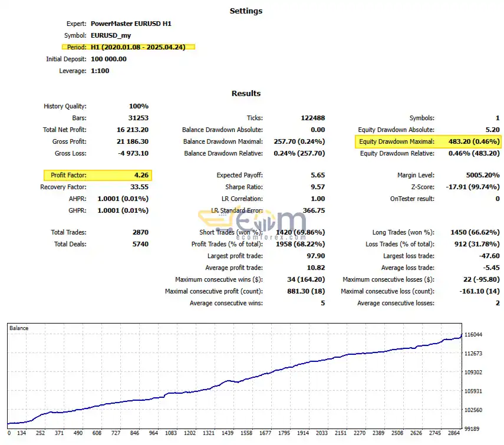Image resolution: width=504 pixels, height=445 pixels.
Task: Click the Total Trades value 2870
Action: tap(140, 232)
